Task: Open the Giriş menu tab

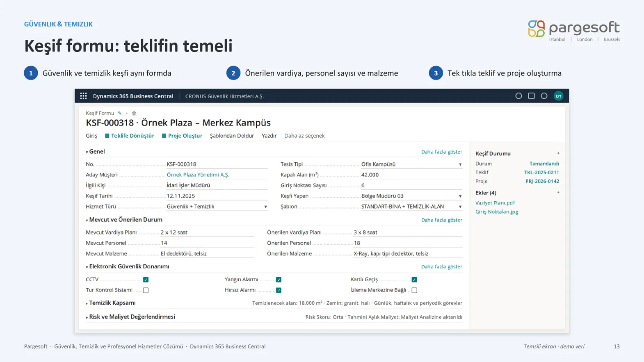Action: (x=91, y=136)
